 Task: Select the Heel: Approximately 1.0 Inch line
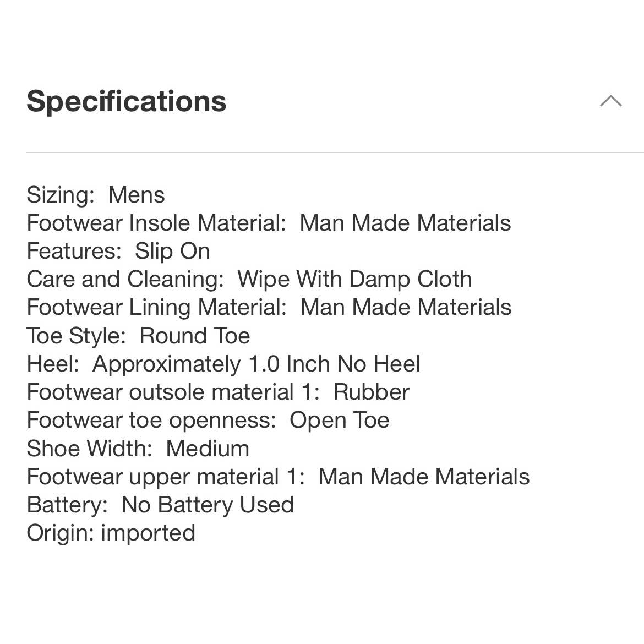click(223, 364)
